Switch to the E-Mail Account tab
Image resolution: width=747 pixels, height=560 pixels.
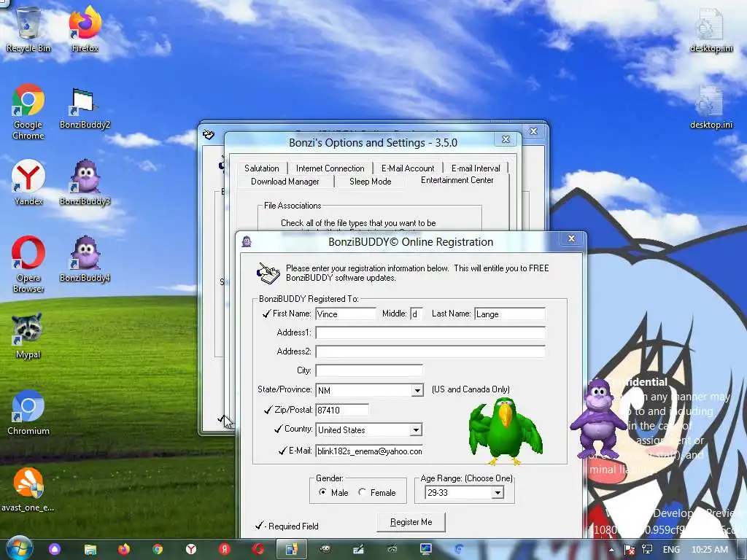point(408,168)
